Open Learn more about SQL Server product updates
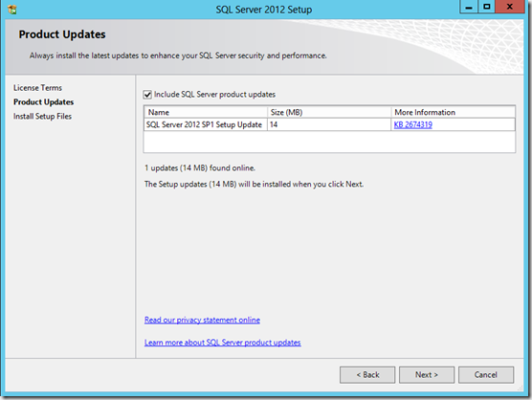The height and width of the screenshot is (400, 532). (x=223, y=343)
